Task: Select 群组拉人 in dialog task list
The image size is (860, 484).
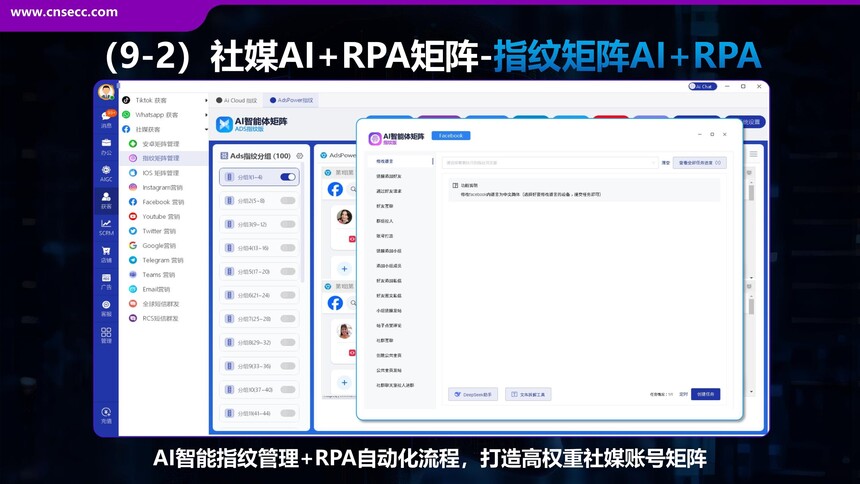Action: 384,221
